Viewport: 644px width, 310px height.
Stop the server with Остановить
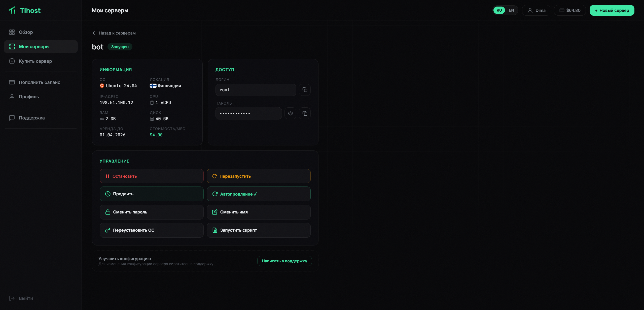(152, 176)
